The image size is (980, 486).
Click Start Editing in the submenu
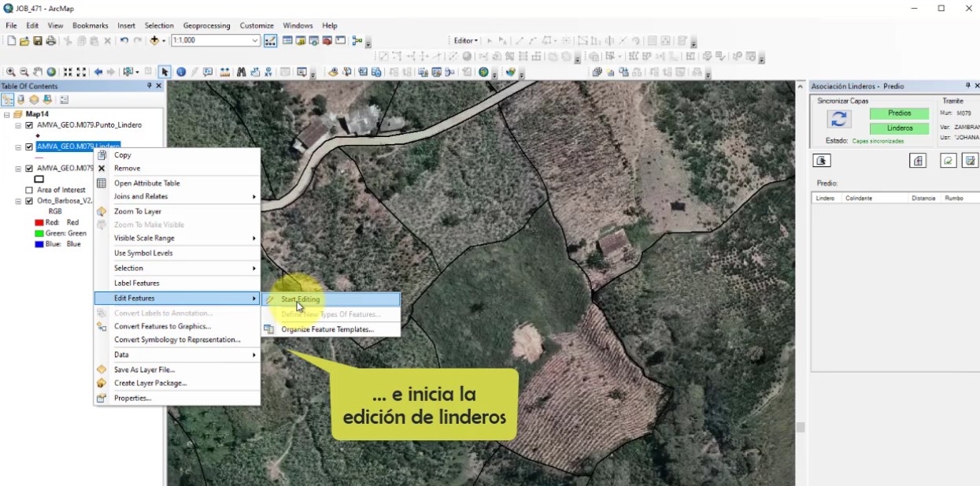pyautogui.click(x=331, y=299)
